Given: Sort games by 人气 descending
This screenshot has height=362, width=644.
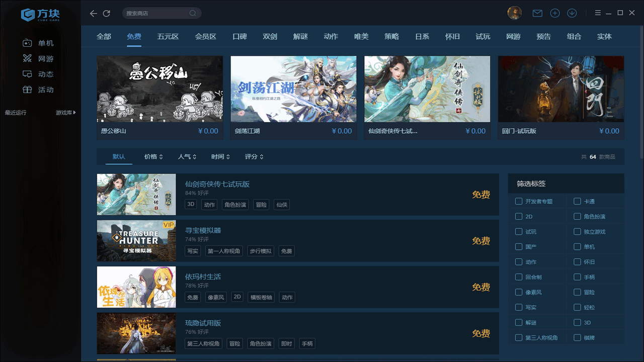Looking at the screenshot, I should click(187, 156).
